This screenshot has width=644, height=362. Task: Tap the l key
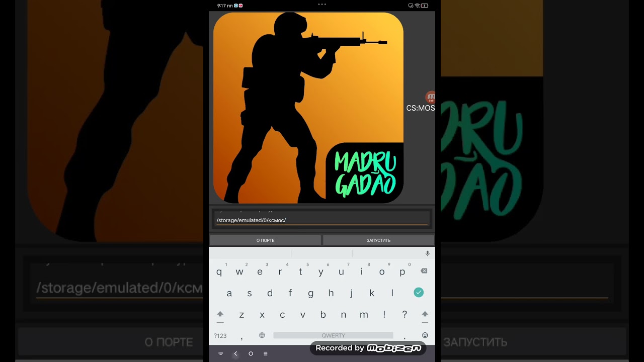[392, 293]
